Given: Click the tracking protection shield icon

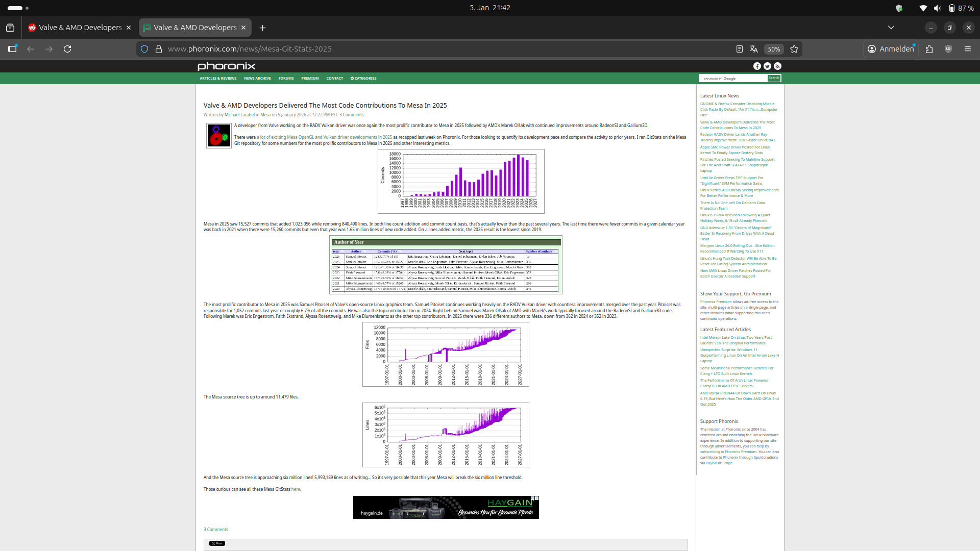Looking at the screenshot, I should 144,49.
